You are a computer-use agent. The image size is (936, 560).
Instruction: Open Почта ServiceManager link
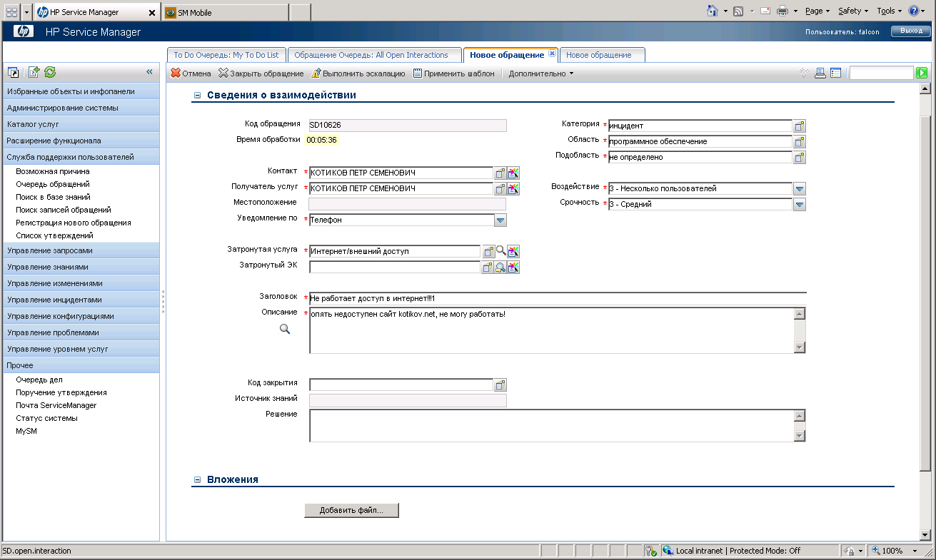(x=56, y=405)
